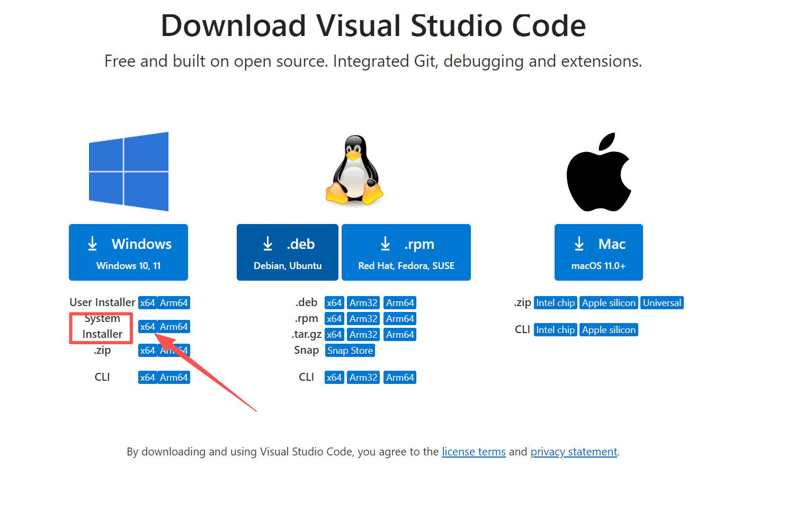Viewport: 812px width, 510px height.
Task: Download Linux .rpm Arm32 build
Action: (x=363, y=319)
